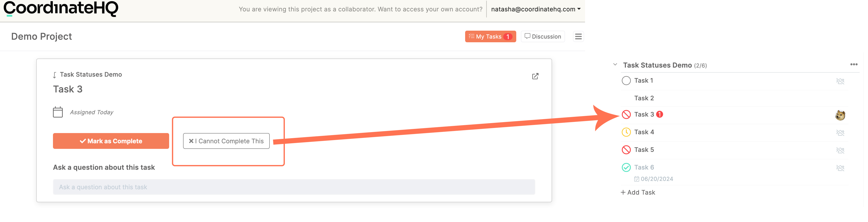The width and height of the screenshot is (868, 222).
Task: Open the My Tasks tab
Action: tap(490, 36)
